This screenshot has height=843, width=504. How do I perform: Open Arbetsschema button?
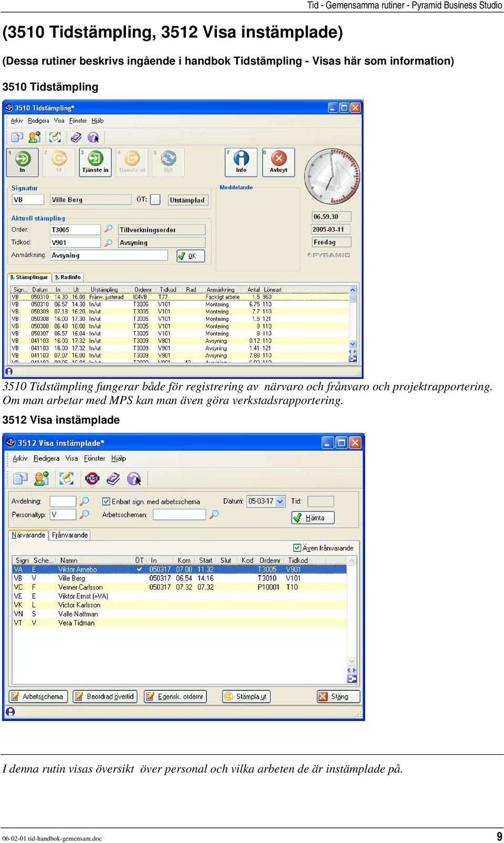[x=38, y=696]
